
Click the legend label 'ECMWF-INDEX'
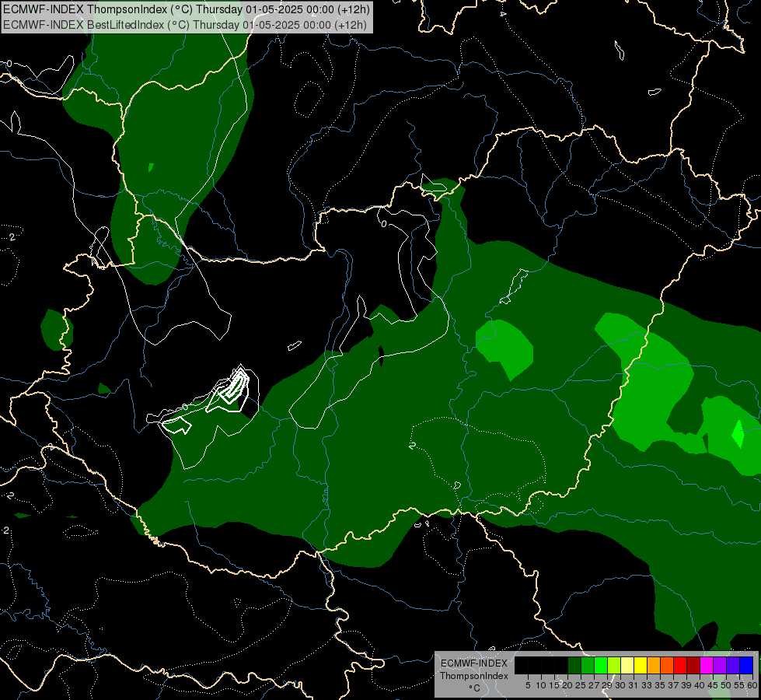(474, 663)
